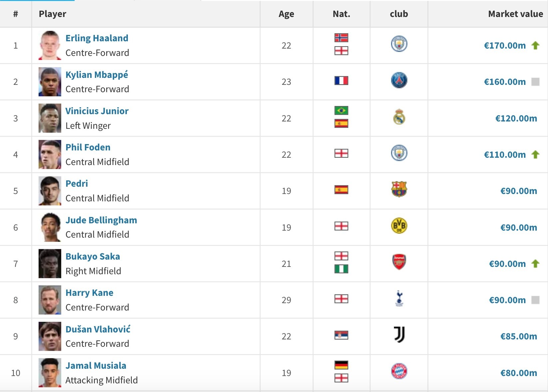Open the Borussia Dortmund club crest

[x=399, y=226]
